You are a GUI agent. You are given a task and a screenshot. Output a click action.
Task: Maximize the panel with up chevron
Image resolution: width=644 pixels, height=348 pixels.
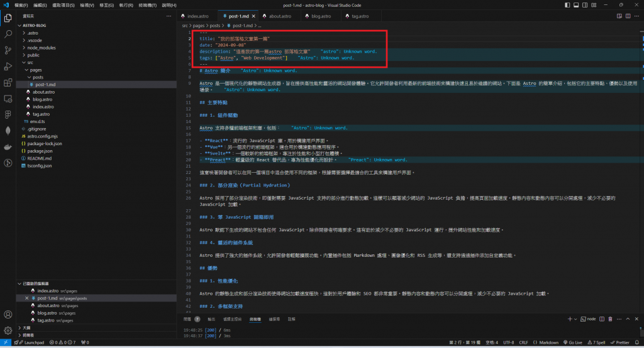(628, 319)
